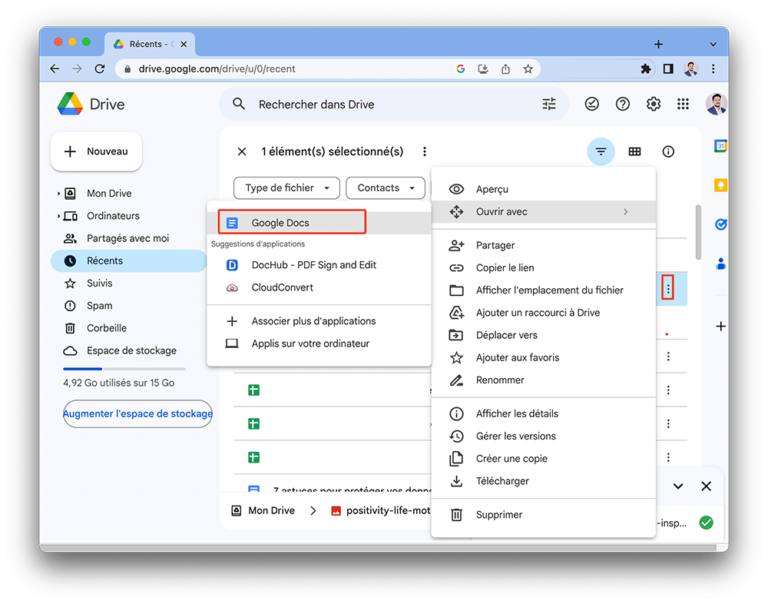Toggle the filter button in toolbar
The height and width of the screenshot is (604, 768).
(x=600, y=152)
